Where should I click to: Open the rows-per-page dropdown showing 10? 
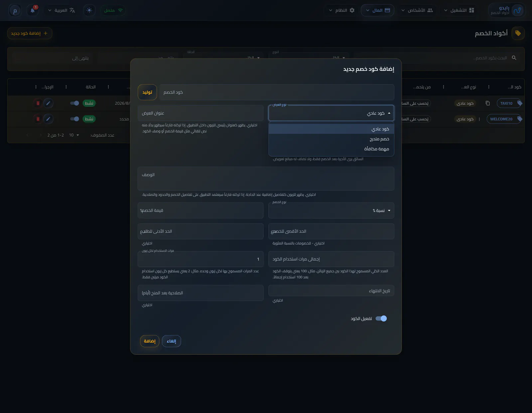coord(74,135)
